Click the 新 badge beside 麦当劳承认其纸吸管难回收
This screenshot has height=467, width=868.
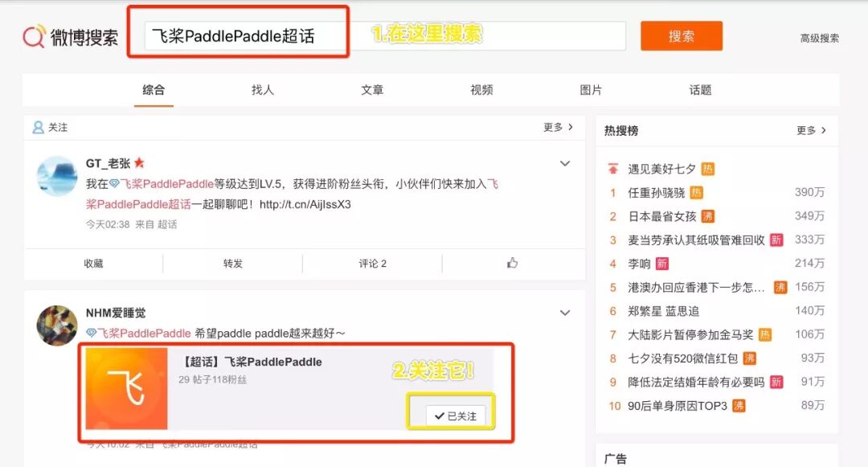[x=776, y=240]
